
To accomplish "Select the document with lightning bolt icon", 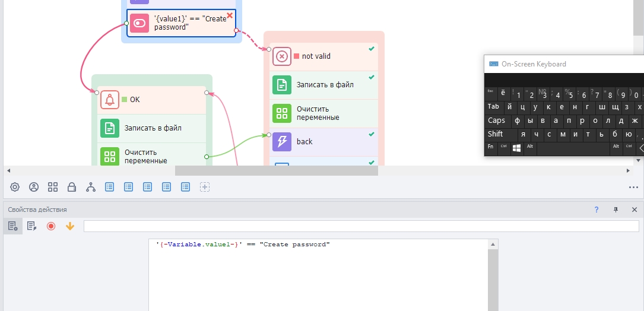I will tap(31, 226).
